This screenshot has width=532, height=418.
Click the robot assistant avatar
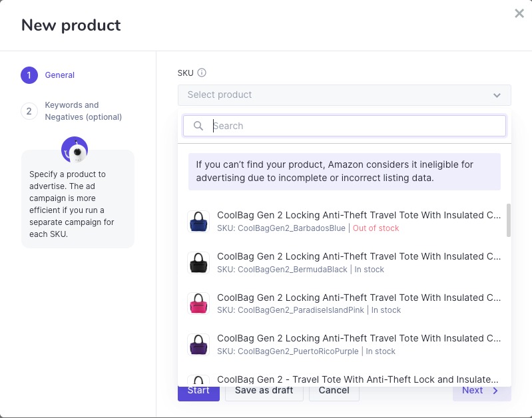[75, 150]
